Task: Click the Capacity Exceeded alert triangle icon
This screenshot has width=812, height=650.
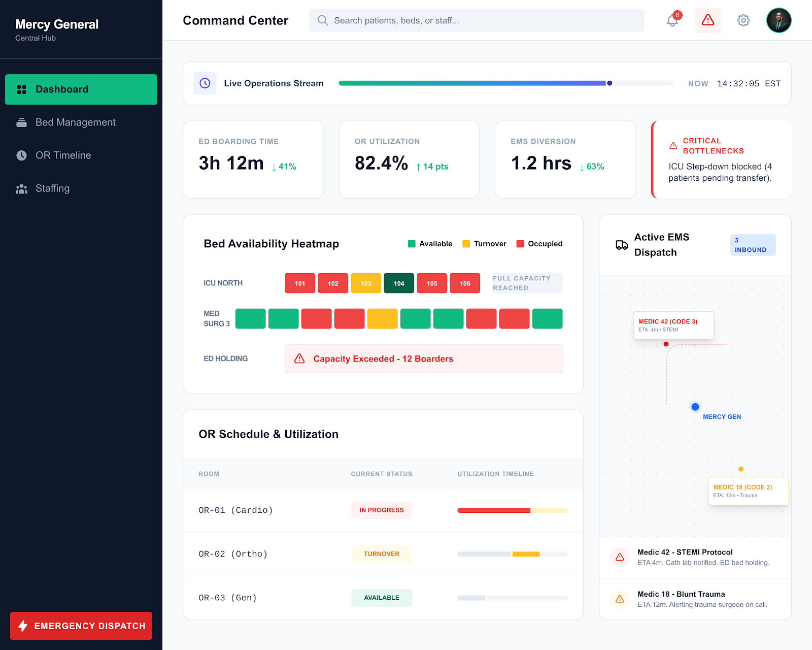Action: pos(299,359)
